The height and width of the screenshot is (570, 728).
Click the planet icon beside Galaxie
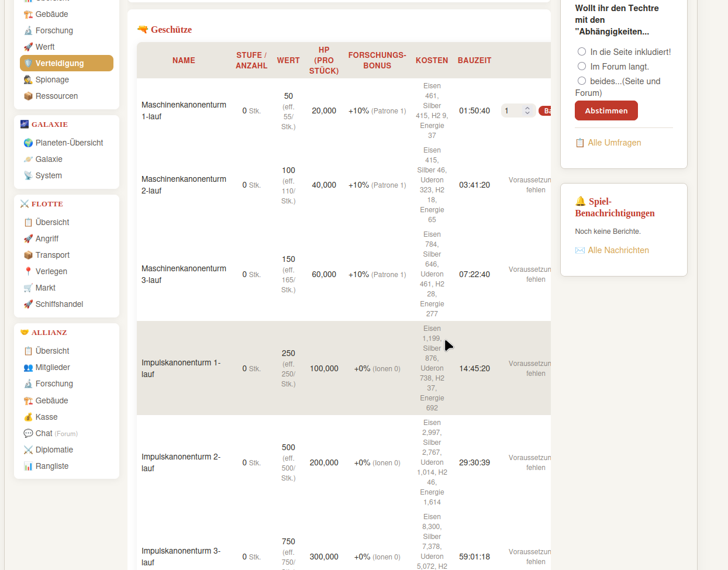tap(28, 159)
